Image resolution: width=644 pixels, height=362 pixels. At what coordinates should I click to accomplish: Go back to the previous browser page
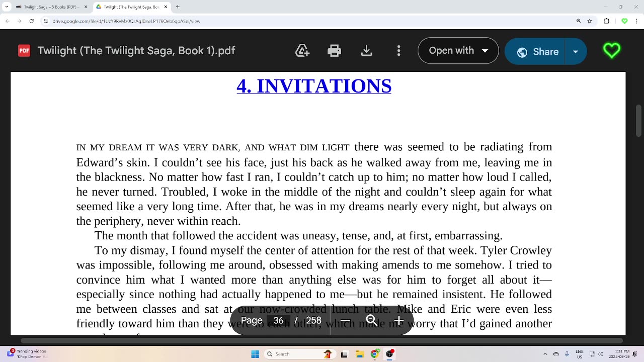(x=7, y=21)
